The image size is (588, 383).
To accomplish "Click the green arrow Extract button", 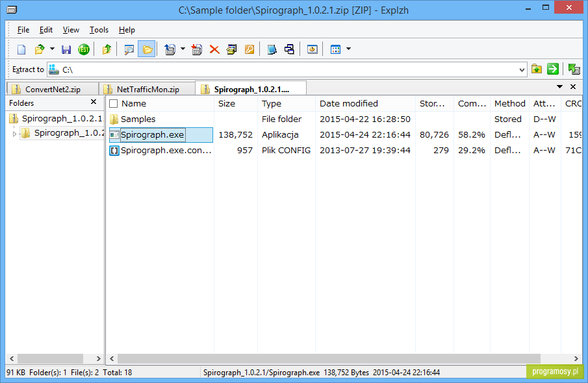I will 553,69.
